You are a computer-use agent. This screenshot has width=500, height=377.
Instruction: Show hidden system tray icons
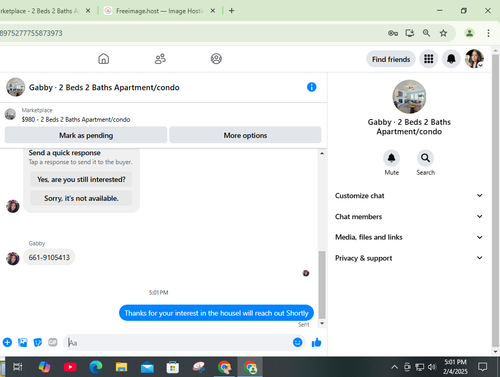pos(394,367)
